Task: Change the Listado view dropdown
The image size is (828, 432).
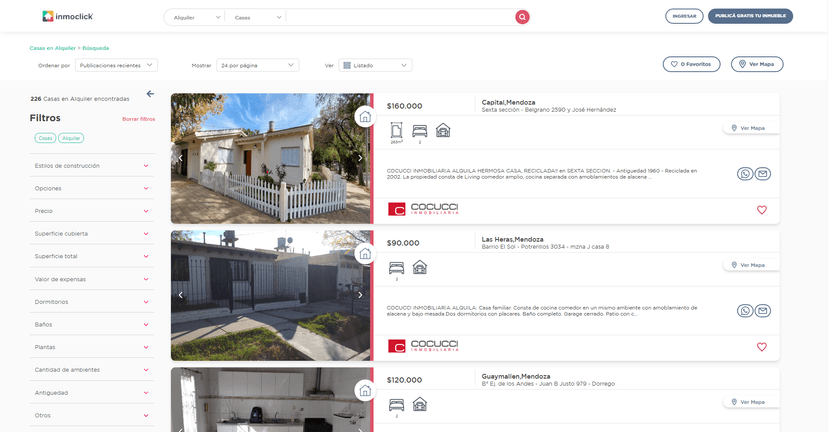Action: pyautogui.click(x=375, y=65)
